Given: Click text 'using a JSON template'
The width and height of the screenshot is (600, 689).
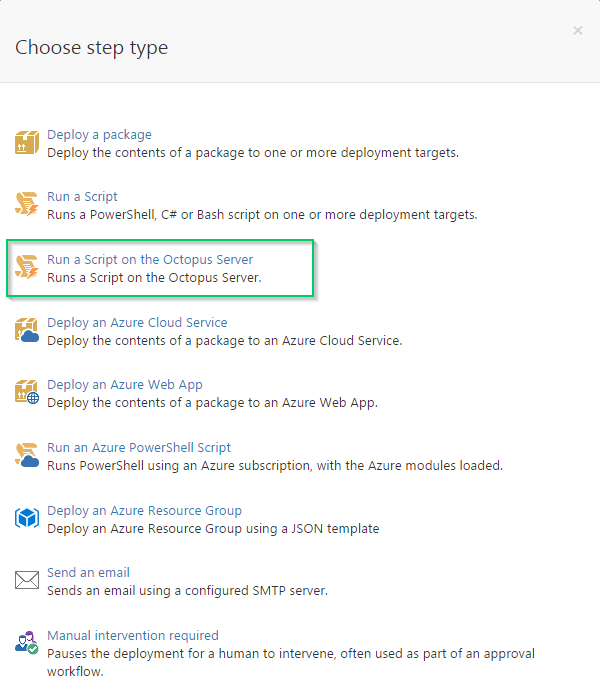Looking at the screenshot, I should pyautogui.click(x=313, y=529).
